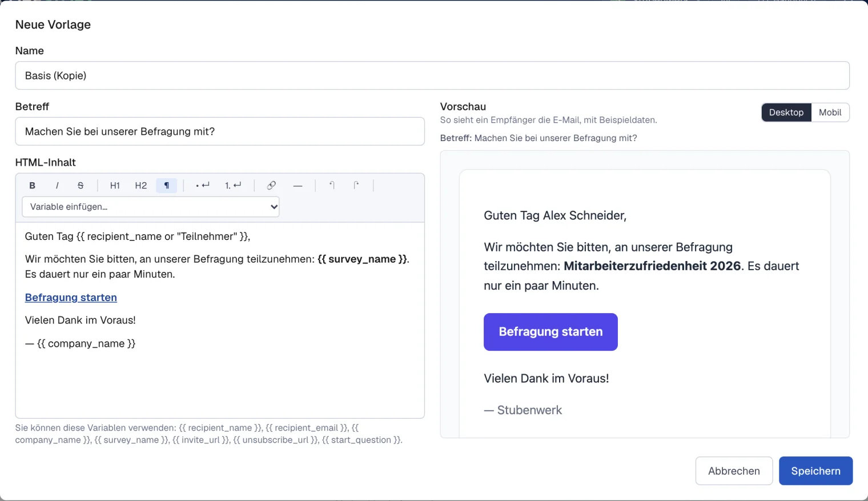
Task: Click the bold '{{ survey_name }}' text in the editor
Action: pyautogui.click(x=362, y=259)
